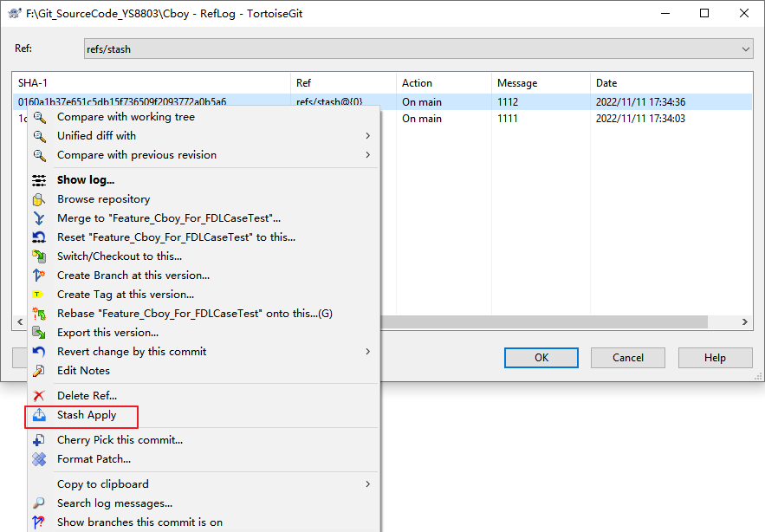Click the Unified diff with magnifier icon

(x=40, y=136)
